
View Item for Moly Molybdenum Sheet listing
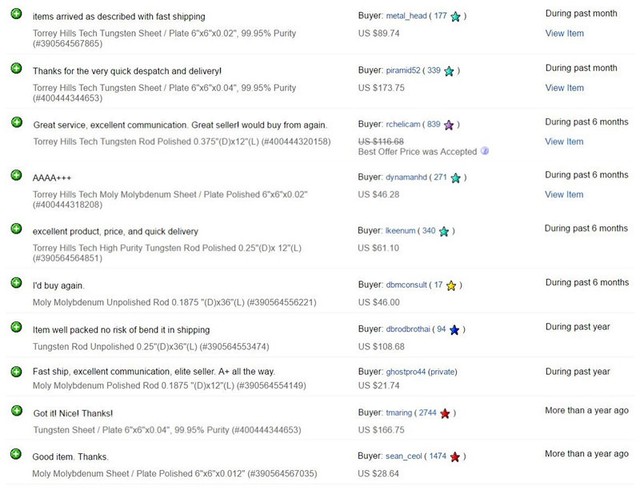click(564, 195)
